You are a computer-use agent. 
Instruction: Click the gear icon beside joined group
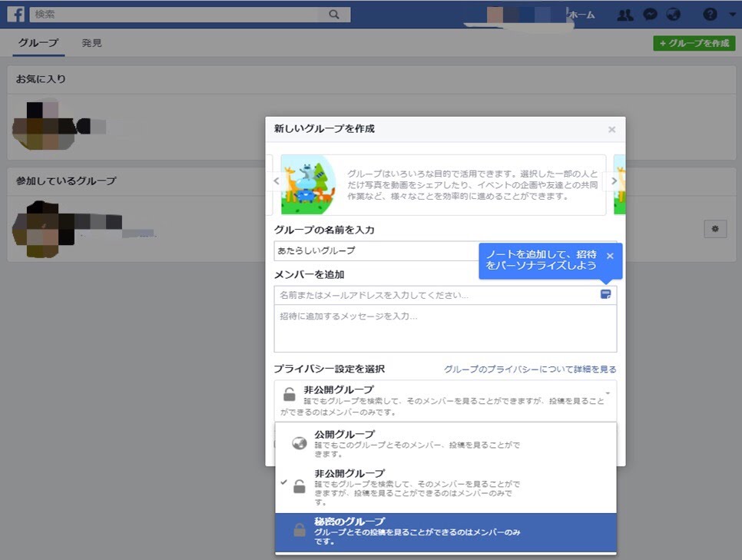coord(715,228)
